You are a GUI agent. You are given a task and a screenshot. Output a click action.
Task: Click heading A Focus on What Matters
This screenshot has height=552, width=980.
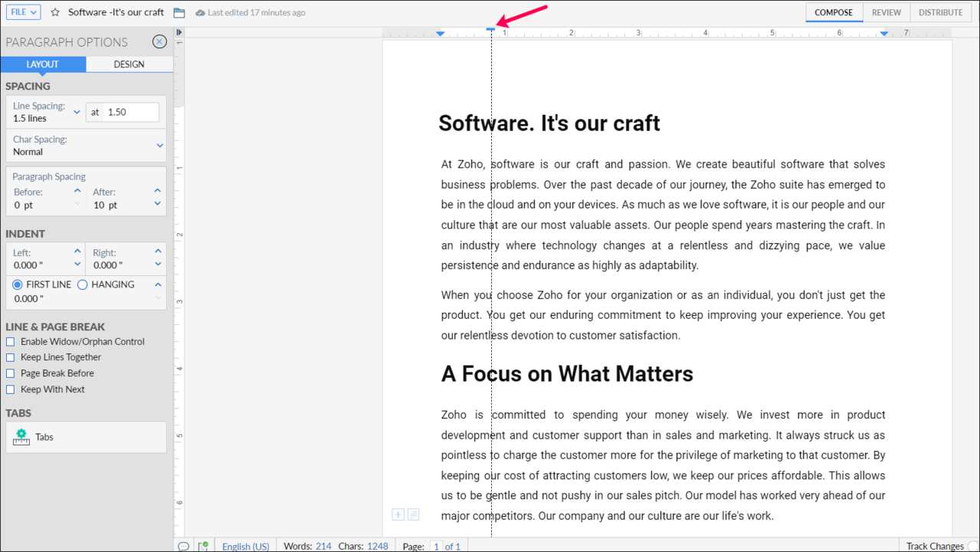(x=567, y=373)
